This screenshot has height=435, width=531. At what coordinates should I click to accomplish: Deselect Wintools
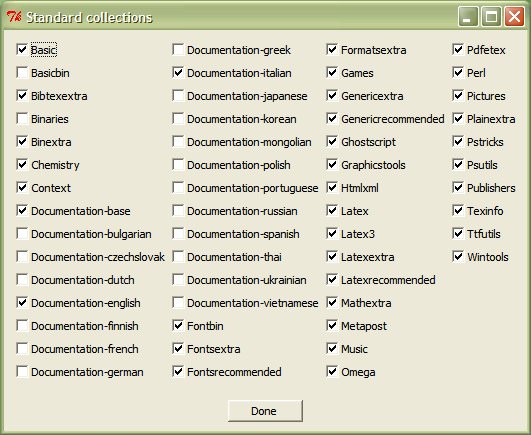458,257
